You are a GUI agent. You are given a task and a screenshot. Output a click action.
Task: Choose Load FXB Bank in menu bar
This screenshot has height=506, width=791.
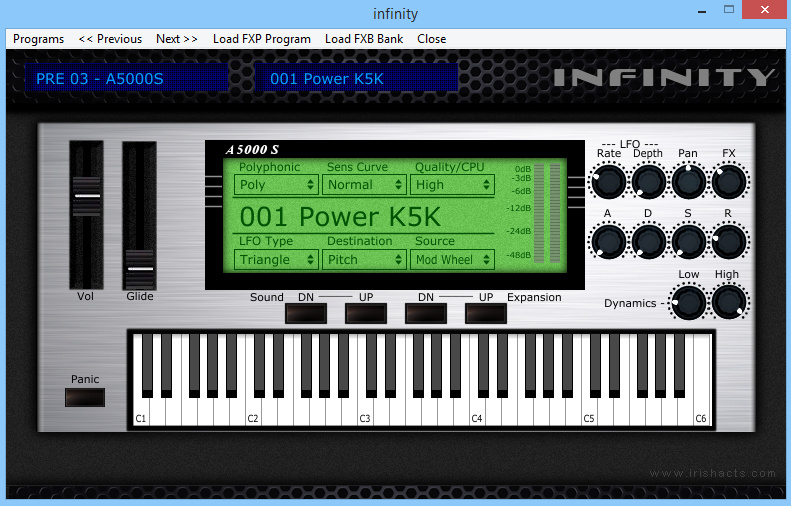[364, 39]
